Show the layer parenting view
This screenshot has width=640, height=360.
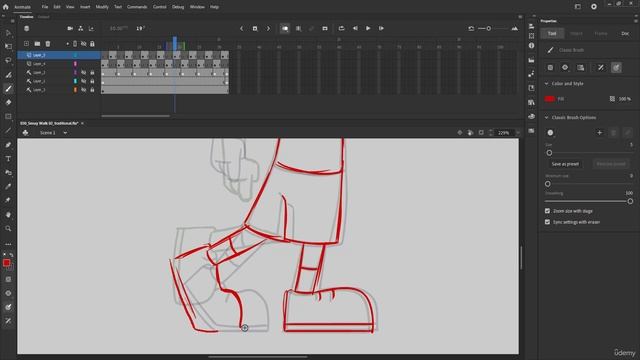(80, 28)
